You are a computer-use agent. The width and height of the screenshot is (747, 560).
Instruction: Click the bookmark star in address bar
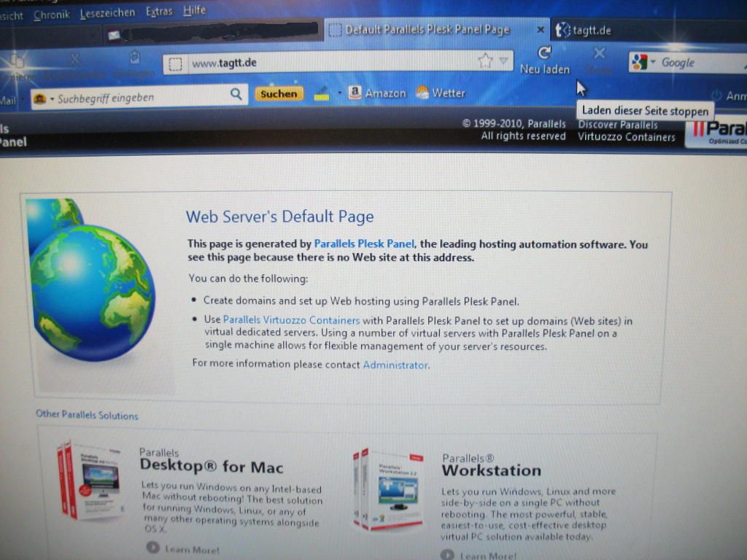tap(485, 61)
